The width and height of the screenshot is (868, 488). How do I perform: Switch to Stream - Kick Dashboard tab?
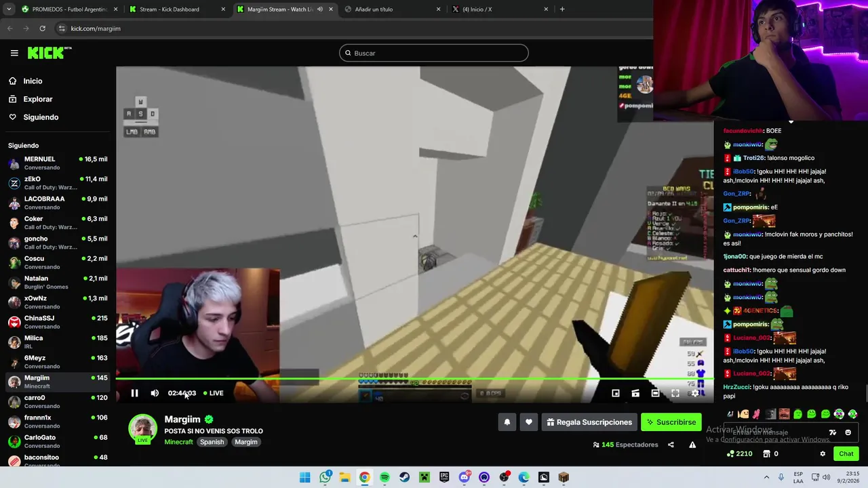click(176, 9)
